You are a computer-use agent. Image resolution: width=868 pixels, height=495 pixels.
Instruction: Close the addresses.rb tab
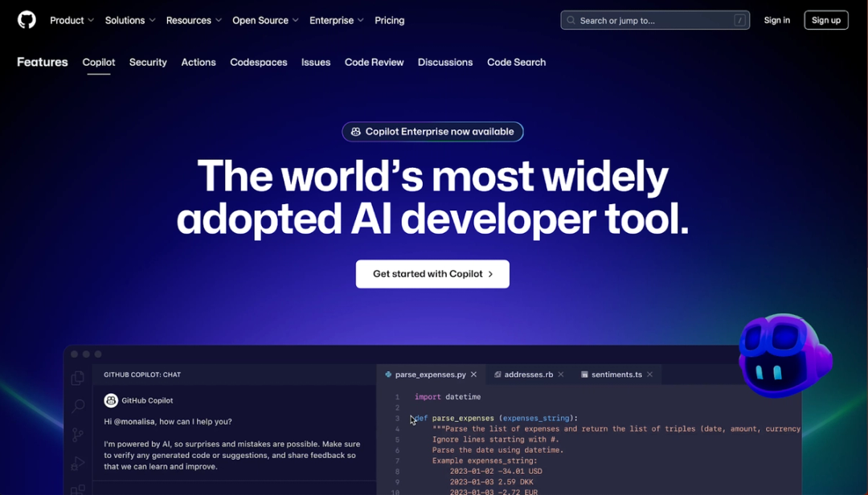[x=561, y=374]
